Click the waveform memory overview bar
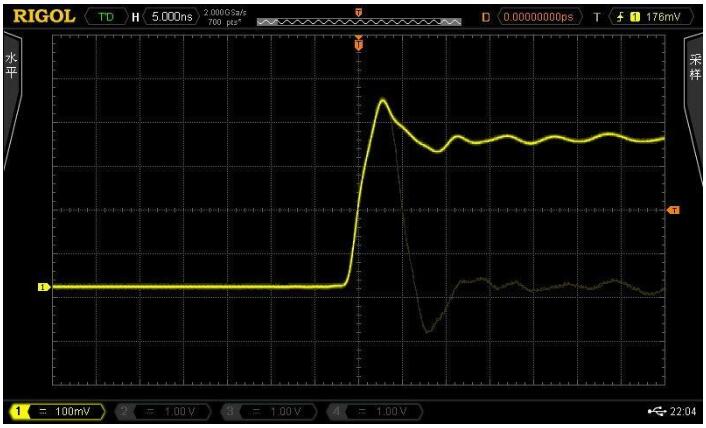 [360, 19]
